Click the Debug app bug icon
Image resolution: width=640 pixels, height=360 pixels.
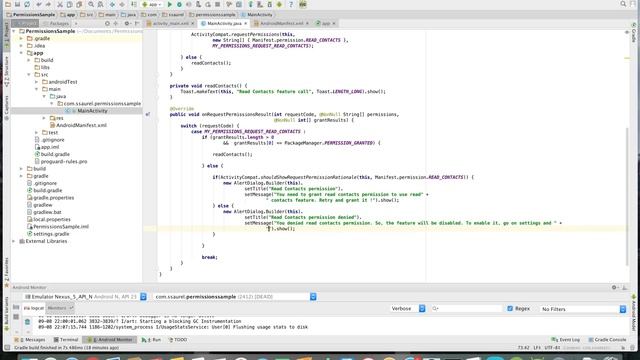click(179, 4)
